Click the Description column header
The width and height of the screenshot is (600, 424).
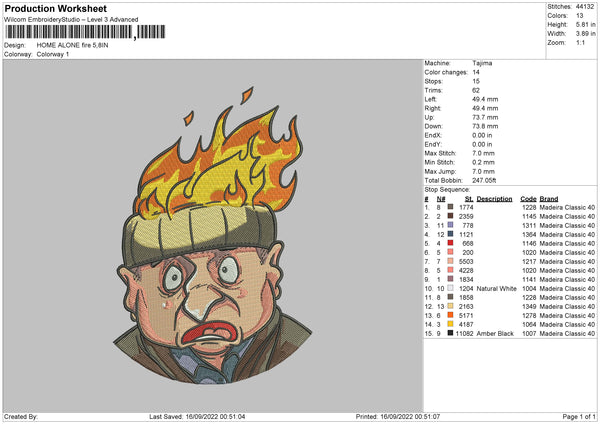[x=494, y=199]
